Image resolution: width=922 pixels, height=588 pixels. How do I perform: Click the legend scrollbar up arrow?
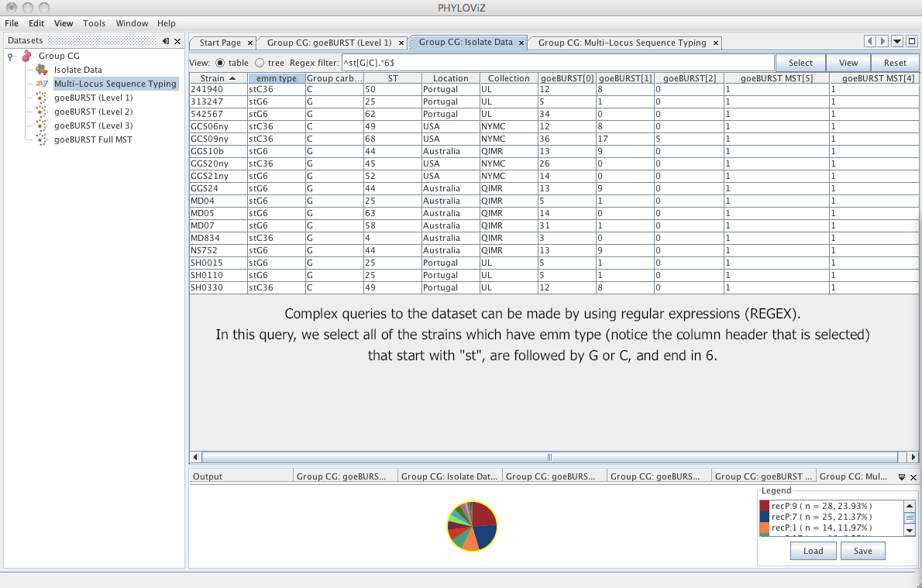point(910,506)
